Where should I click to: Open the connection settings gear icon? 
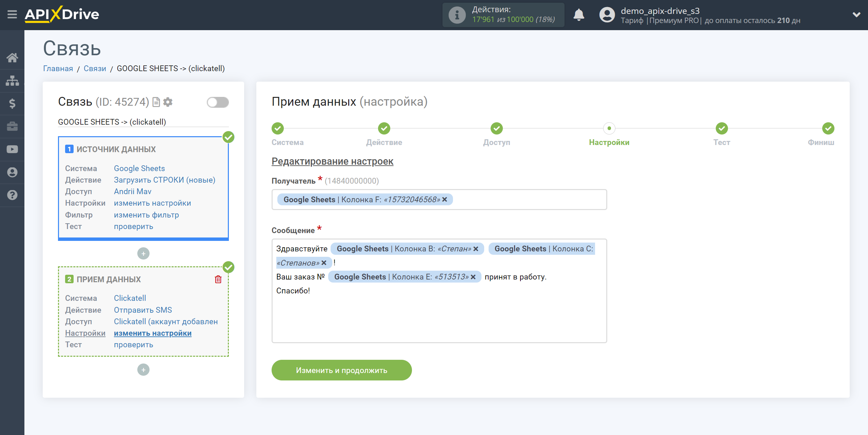(168, 102)
